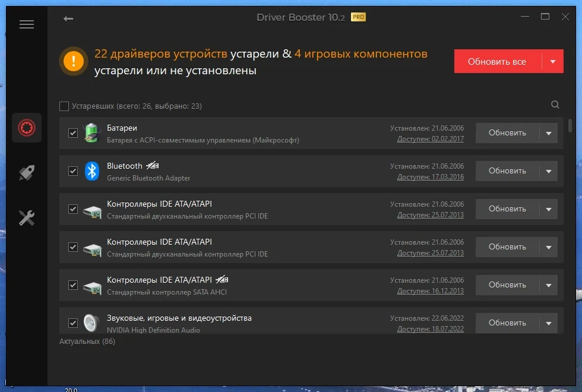Screen dimensions: 582x392
Task: Update the NVIDIA High Definition Audio driver
Action: coord(507,323)
